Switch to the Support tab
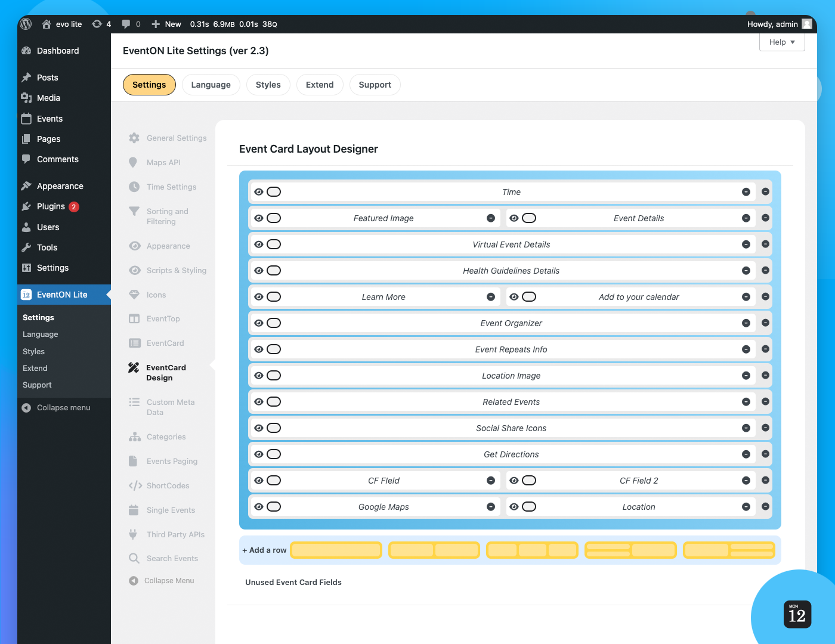Image resolution: width=835 pixels, height=644 pixels. pyautogui.click(x=375, y=85)
